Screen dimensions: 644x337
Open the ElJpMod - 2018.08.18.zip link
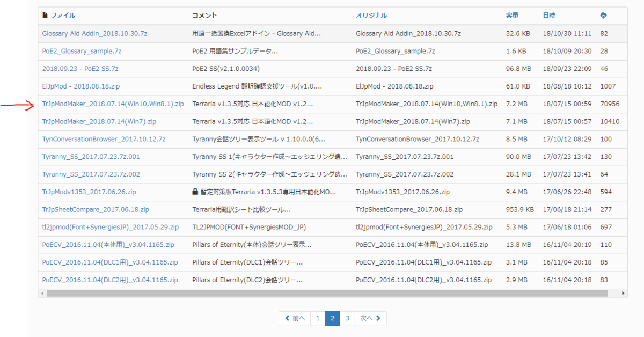83,86
